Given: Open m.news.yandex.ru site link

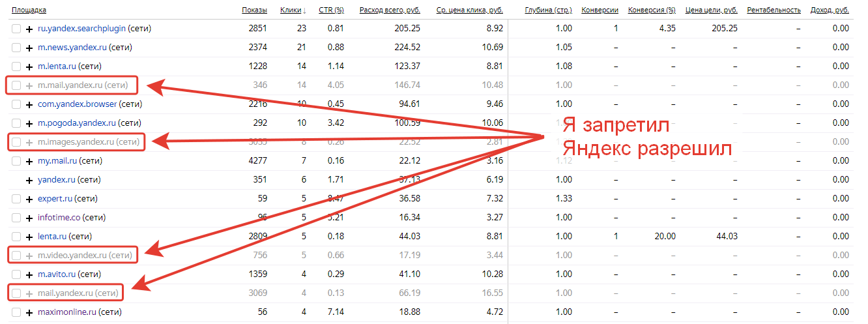Looking at the screenshot, I should coord(72,48).
